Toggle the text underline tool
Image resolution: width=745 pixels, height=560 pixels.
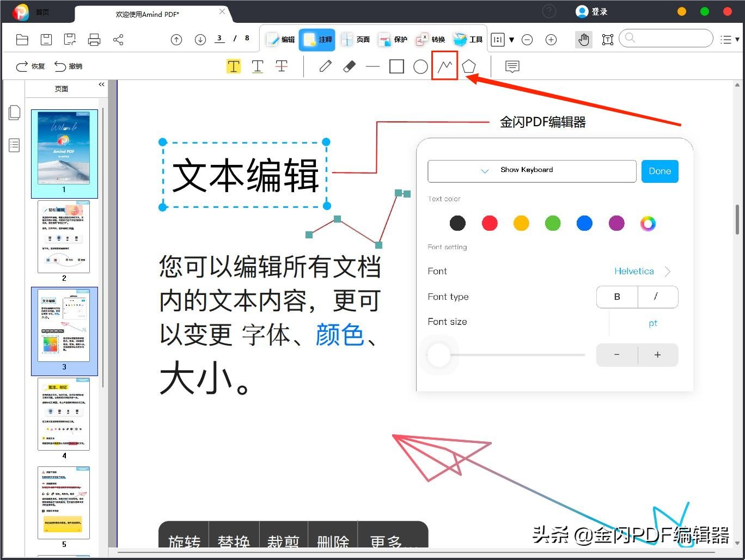click(x=258, y=66)
